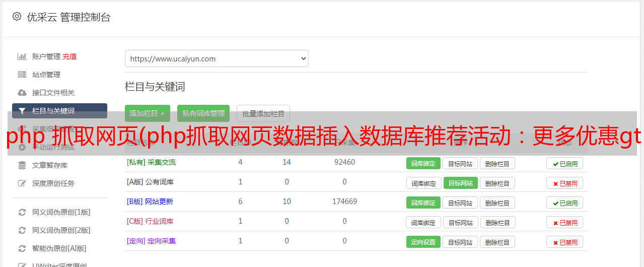Image resolution: width=644 pixels, height=267 pixels.
Task: Click 词库绑定 in the 行业词库 row
Action: (424, 222)
